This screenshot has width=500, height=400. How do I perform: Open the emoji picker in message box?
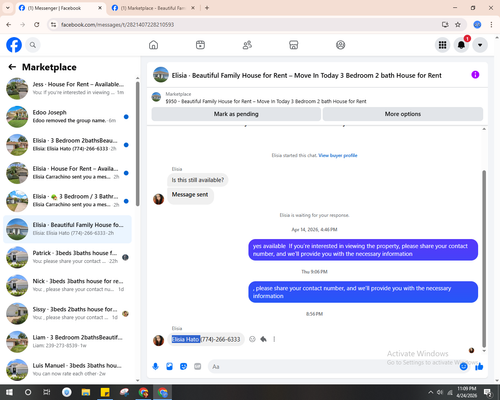click(463, 367)
